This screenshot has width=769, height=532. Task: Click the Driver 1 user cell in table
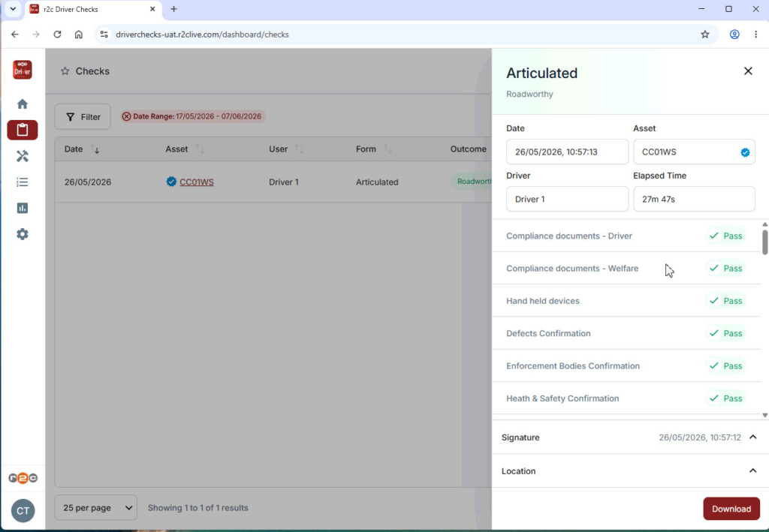pyautogui.click(x=283, y=182)
